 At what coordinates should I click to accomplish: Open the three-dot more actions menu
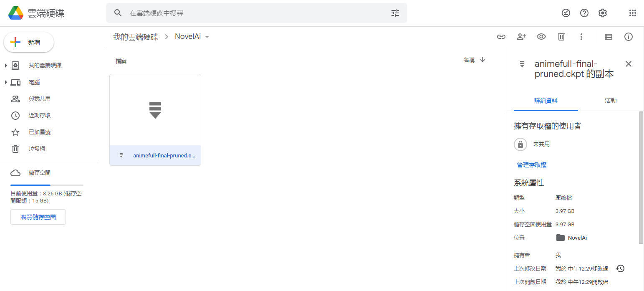(581, 37)
